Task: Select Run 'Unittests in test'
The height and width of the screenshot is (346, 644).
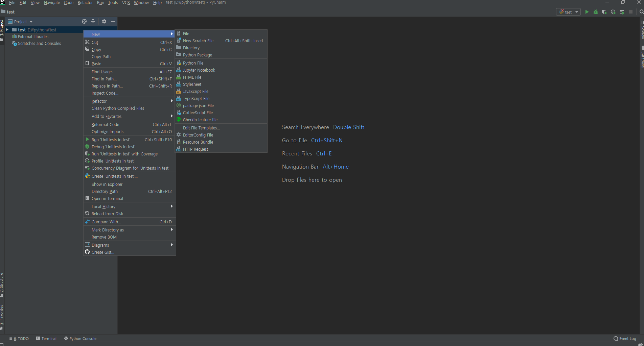Action: [130, 140]
